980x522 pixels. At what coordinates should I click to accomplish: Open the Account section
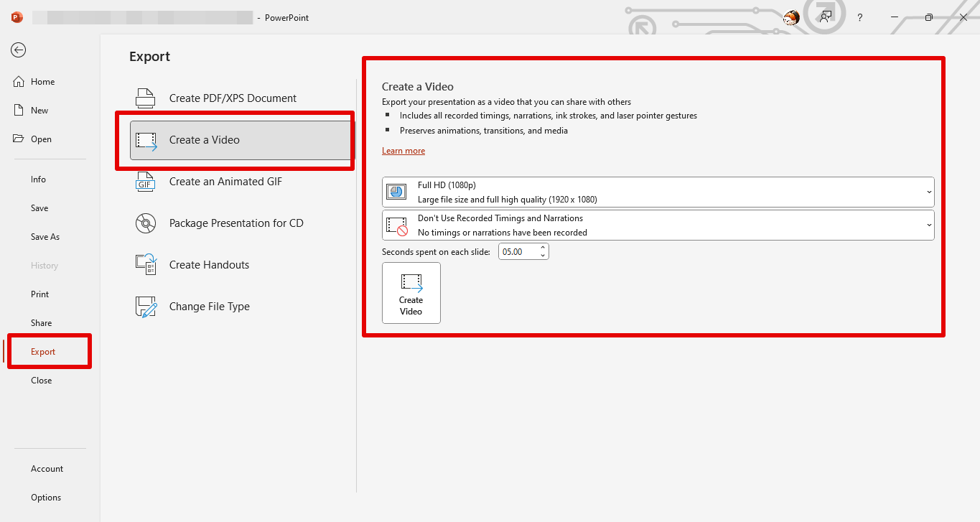click(47, 468)
